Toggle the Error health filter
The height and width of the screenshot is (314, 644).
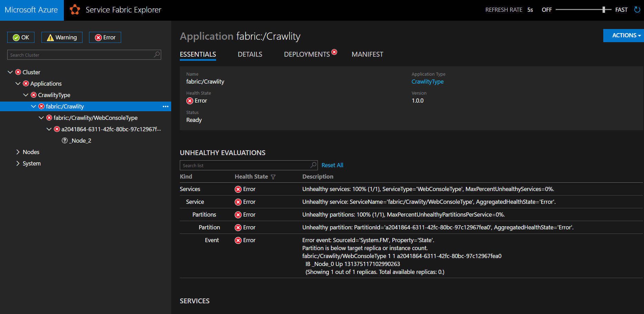click(105, 37)
